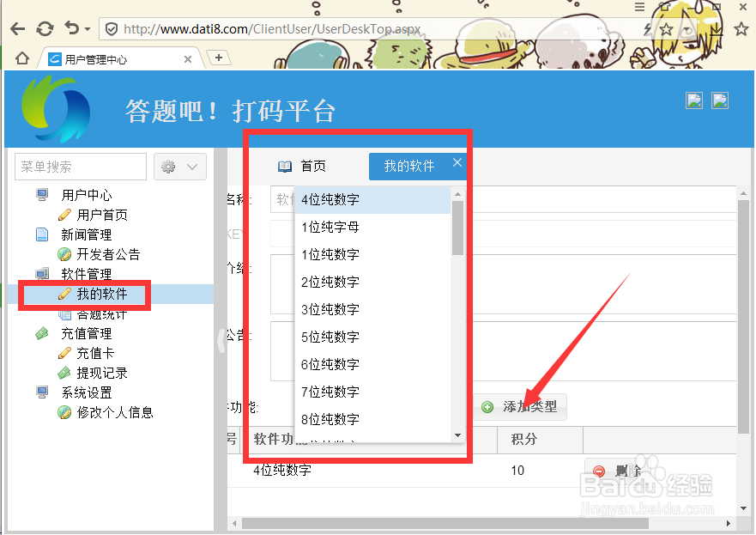Screen dimensions: 756x535
Task: Switch to 我的软件 content tab
Action: (x=409, y=167)
